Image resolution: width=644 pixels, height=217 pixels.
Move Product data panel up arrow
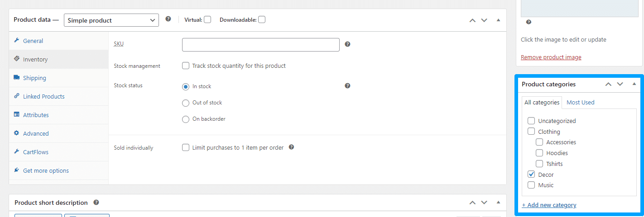(472, 20)
